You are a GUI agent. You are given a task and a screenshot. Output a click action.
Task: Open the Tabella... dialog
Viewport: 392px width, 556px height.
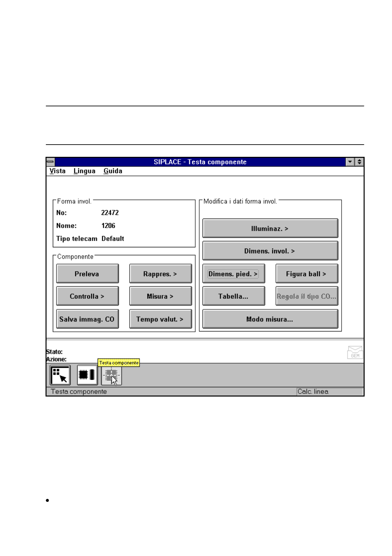pyautogui.click(x=234, y=296)
